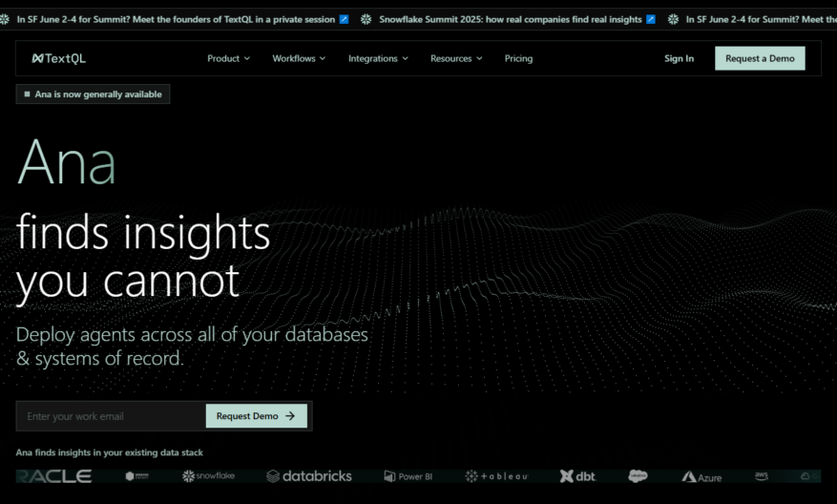
Task: Open blue arrow icon after real insights banner
Action: 651,19
